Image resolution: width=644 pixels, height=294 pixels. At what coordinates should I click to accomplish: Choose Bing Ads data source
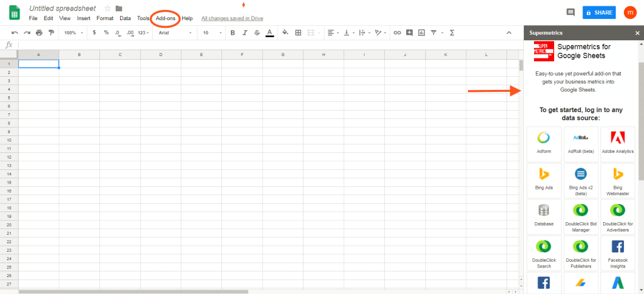pyautogui.click(x=544, y=181)
